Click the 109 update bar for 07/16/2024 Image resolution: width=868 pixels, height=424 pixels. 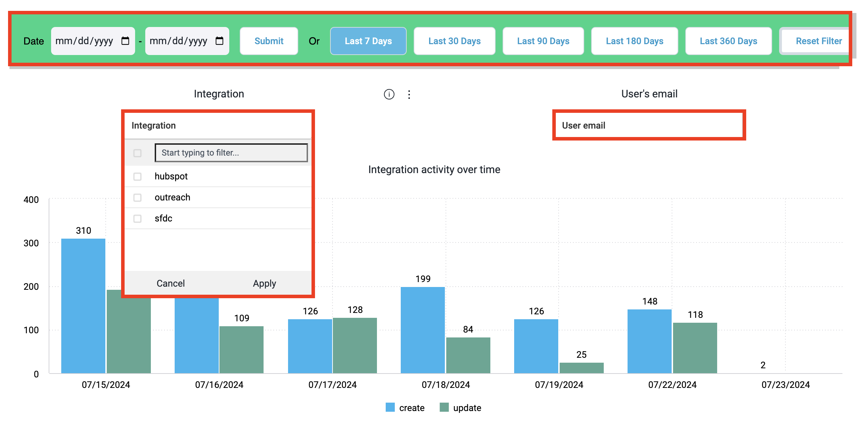pos(241,350)
